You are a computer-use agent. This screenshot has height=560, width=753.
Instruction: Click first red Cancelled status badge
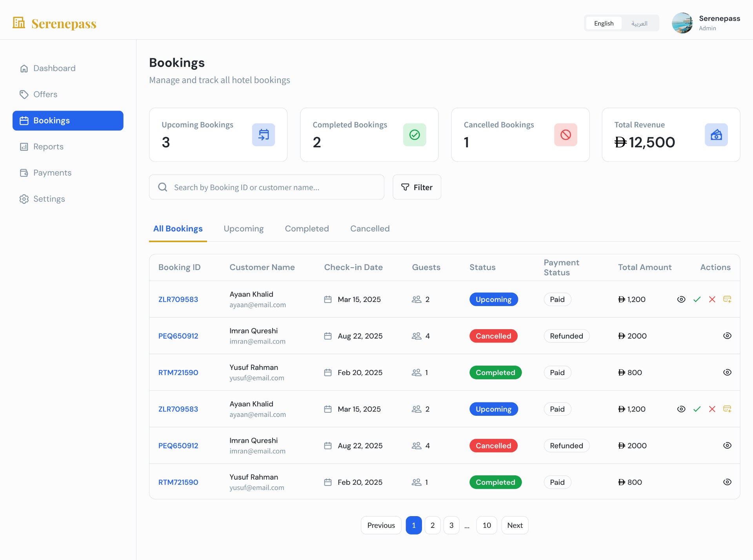pyautogui.click(x=493, y=336)
